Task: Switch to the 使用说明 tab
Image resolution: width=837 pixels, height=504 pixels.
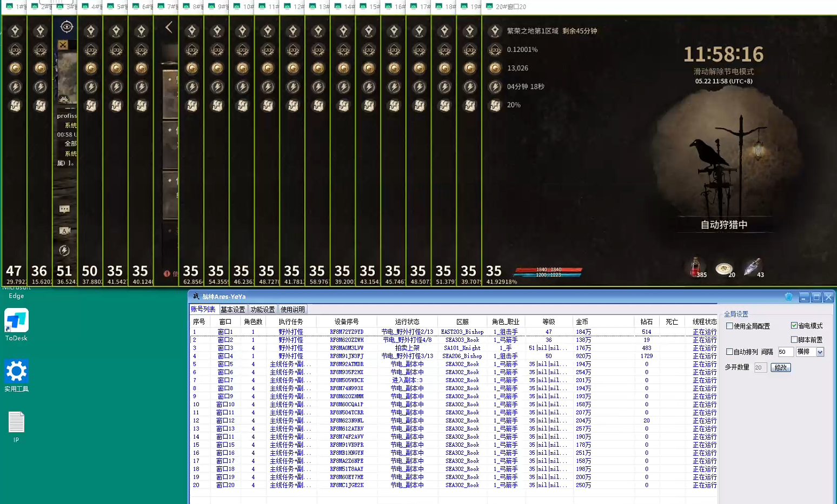Action: 293,310
